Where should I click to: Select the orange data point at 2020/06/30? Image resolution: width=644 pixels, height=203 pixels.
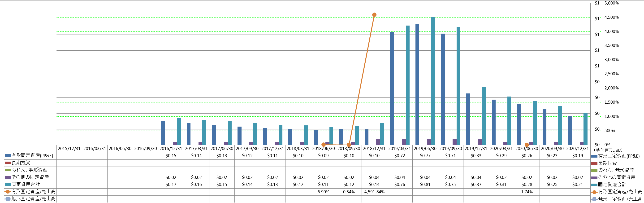(527, 145)
